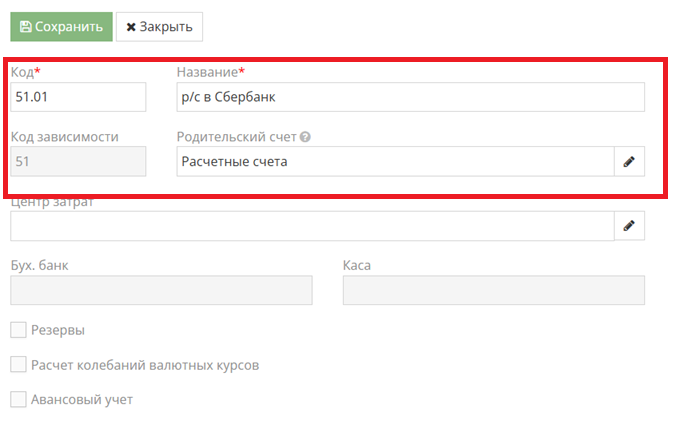Viewport: 681px width, 440px height.
Task: Click into the Название field with р/с в Сбербанк
Action: (410, 97)
